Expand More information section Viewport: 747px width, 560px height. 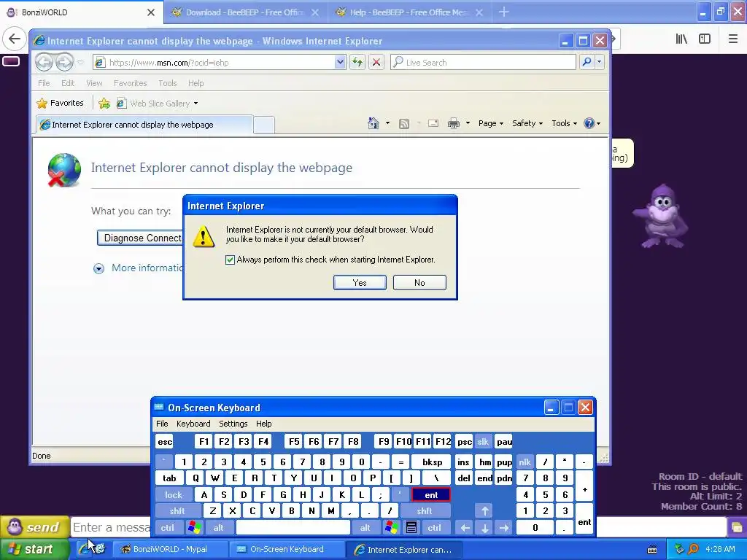click(x=98, y=268)
